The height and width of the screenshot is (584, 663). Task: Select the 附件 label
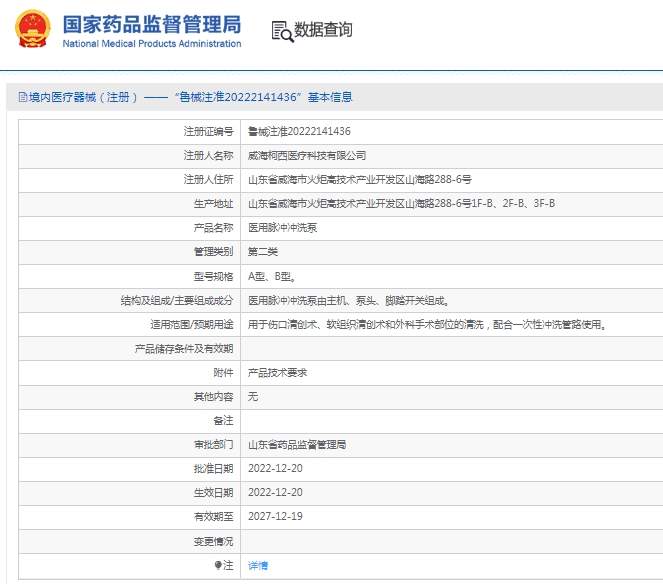point(223,373)
